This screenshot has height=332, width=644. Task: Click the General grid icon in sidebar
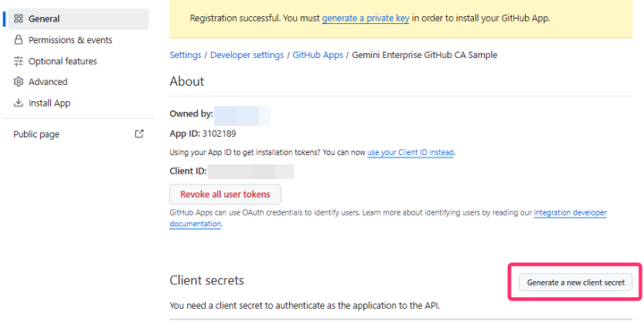19,19
